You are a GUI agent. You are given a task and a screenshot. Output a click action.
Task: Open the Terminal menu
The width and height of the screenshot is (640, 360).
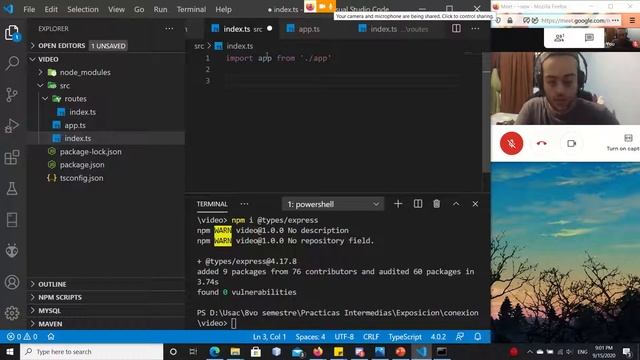tap(191, 9)
